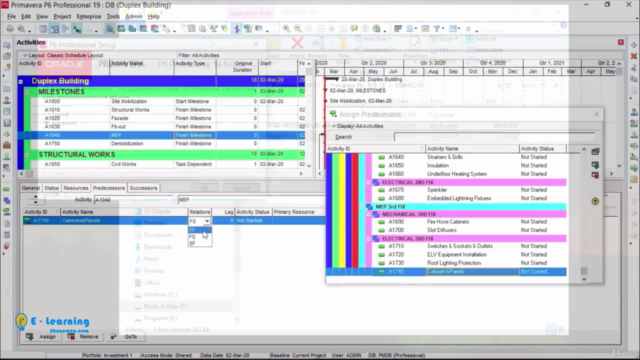Click the Activity ID field showing A1040

point(134,200)
